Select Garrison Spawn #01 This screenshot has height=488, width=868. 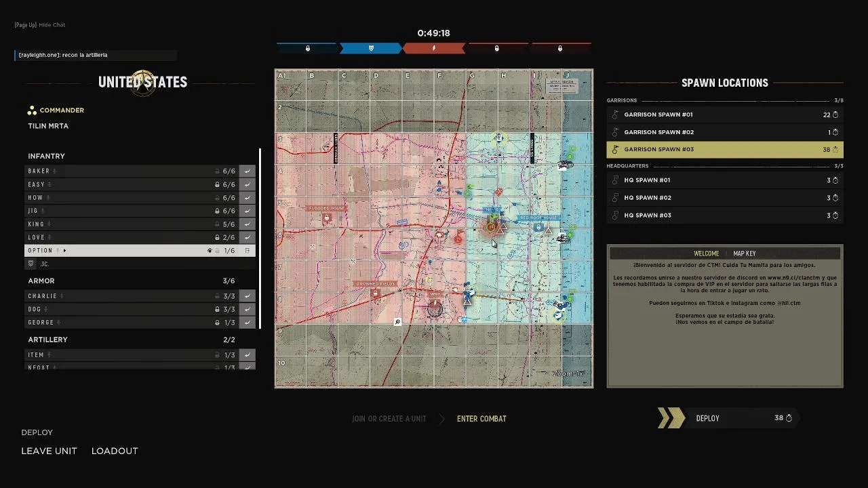point(725,115)
